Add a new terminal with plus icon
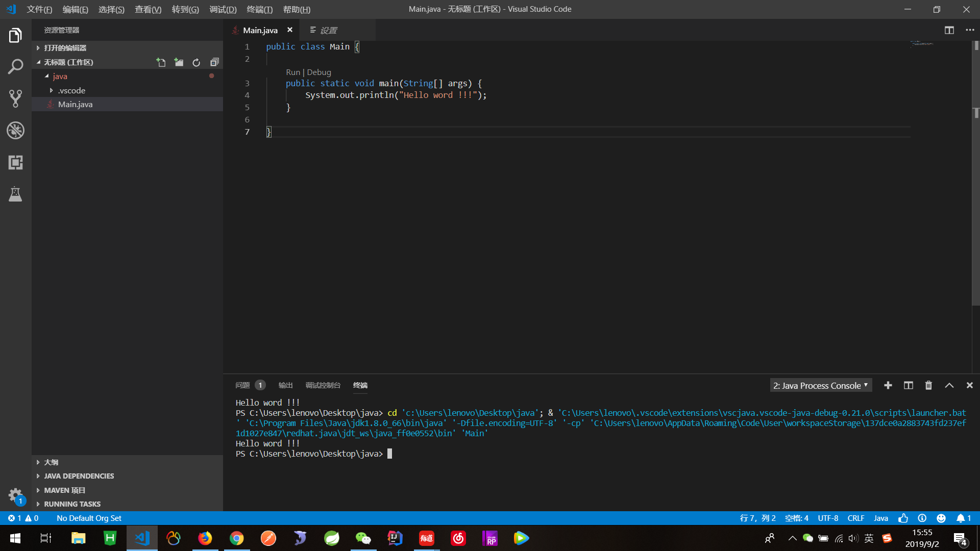The height and width of the screenshot is (551, 980). click(888, 385)
